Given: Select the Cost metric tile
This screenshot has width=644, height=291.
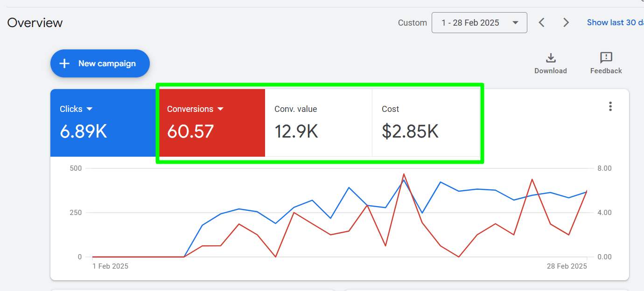Looking at the screenshot, I should point(426,123).
